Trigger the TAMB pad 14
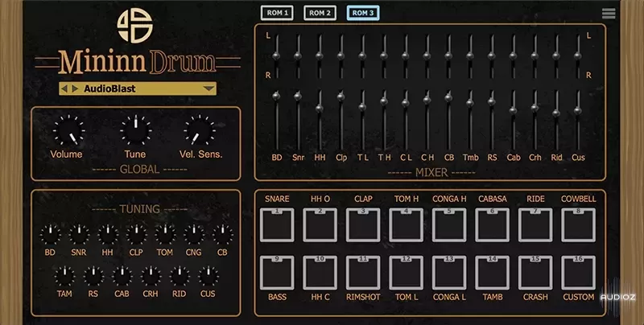Screen dimensions: 644x325 [493, 273]
